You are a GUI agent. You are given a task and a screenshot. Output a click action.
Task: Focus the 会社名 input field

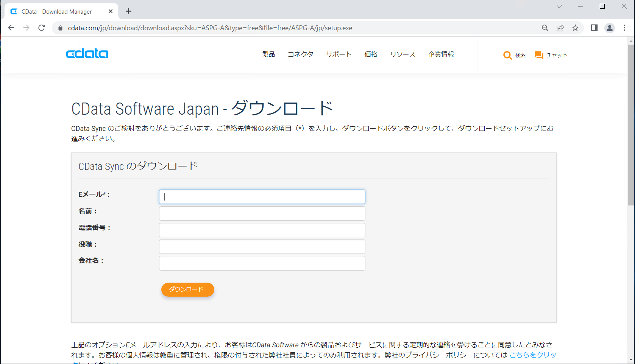click(262, 263)
